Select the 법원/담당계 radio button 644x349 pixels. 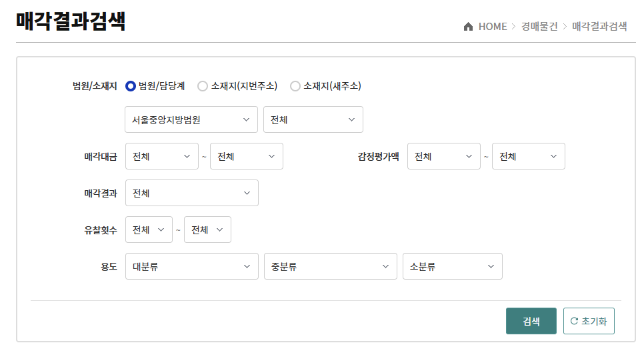(131, 86)
